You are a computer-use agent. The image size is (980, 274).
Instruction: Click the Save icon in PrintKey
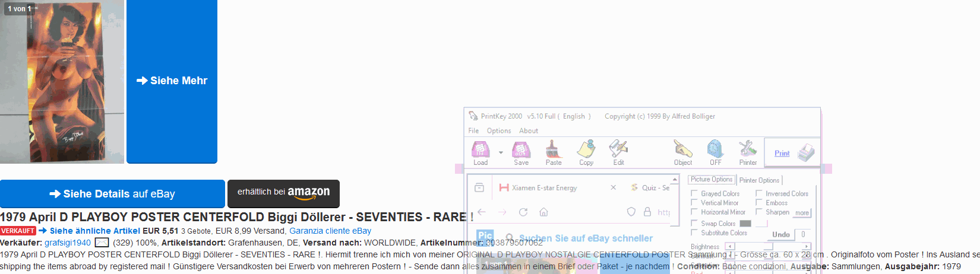[521, 149]
